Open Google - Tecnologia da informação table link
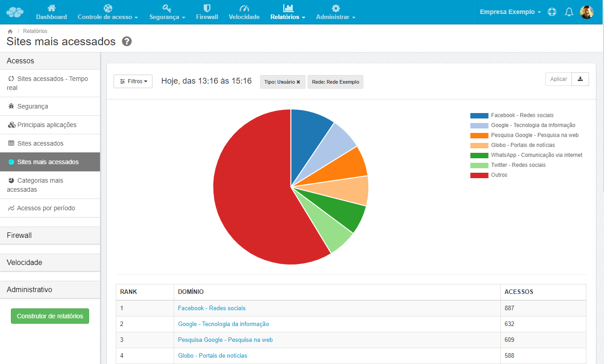Viewport: 604px width, 364px height. [x=224, y=324]
